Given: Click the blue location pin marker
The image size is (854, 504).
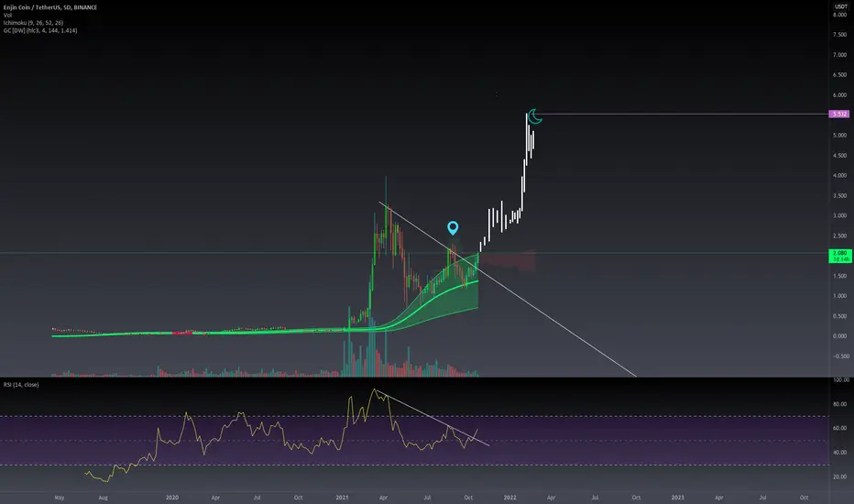Looking at the screenshot, I should coord(453,227).
